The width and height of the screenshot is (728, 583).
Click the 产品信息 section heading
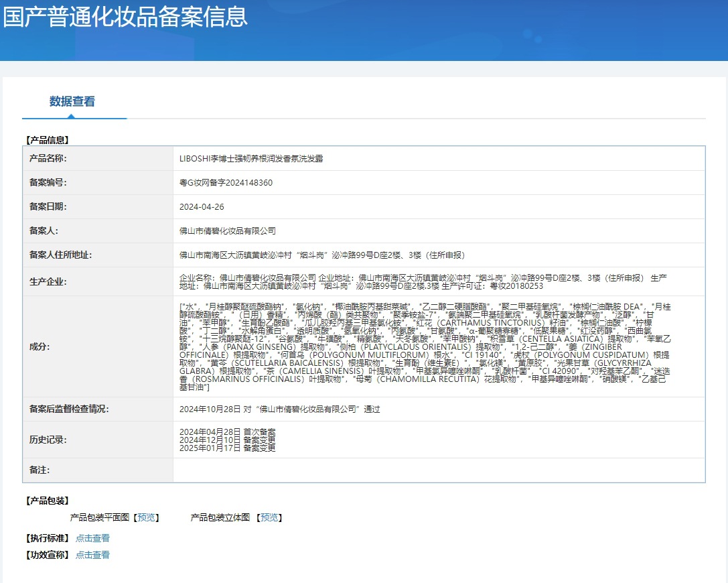[x=48, y=140]
